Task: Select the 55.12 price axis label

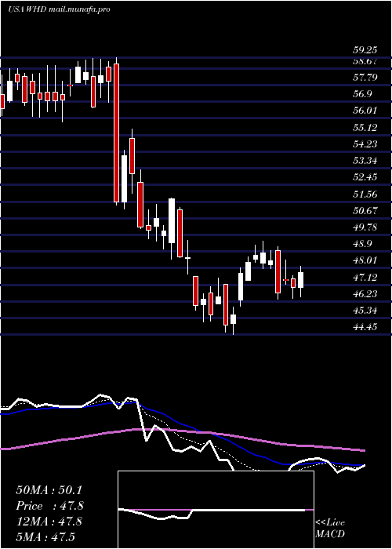Action: tap(365, 127)
